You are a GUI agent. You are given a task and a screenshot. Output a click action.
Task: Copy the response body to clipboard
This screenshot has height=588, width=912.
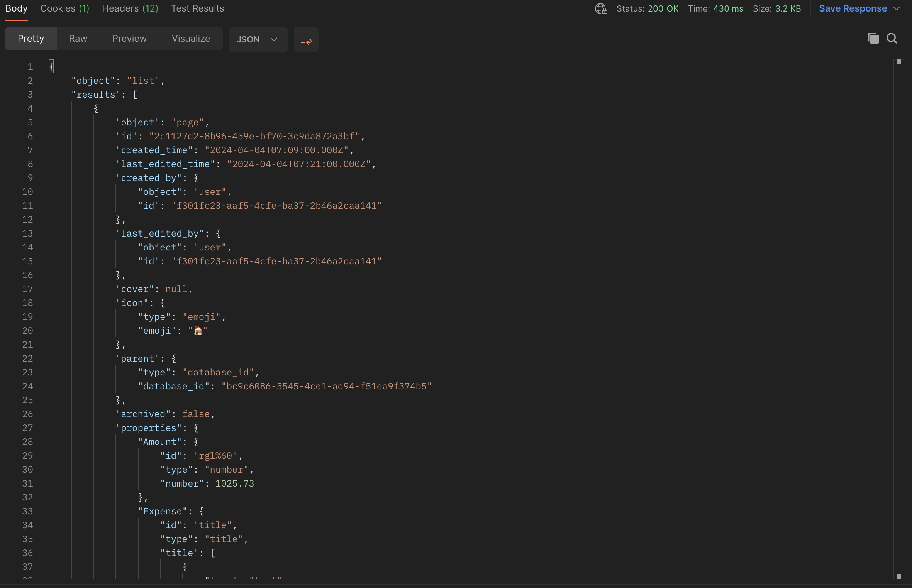click(x=873, y=38)
